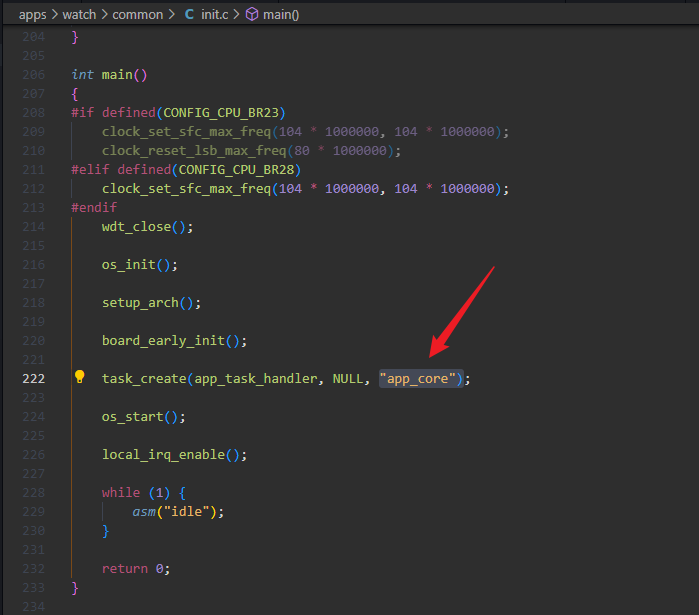Click the lightbulb quick-fix icon on line 222
This screenshot has width=699, height=615.
pos(79,377)
